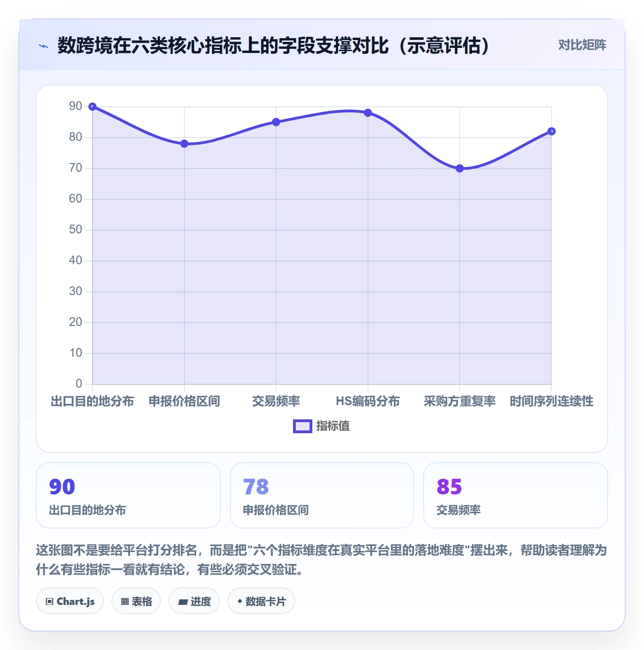Select the 表格 tag
Image resolution: width=644 pixels, height=650 pixels.
point(136,601)
